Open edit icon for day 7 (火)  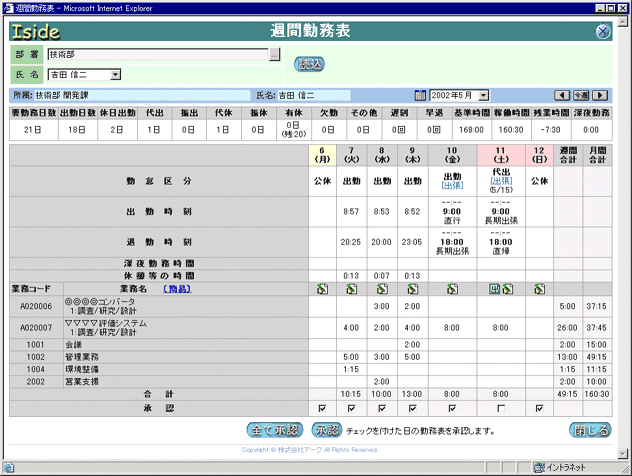click(351, 289)
